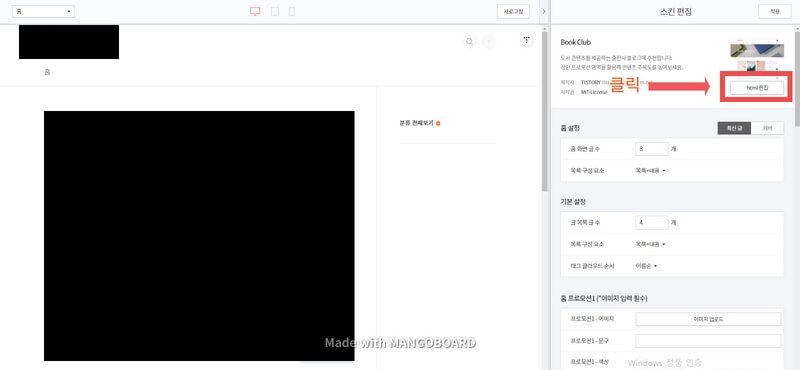The width and height of the screenshot is (800, 370).
Task: Click the Book Club skin thumbnail
Action: [757, 55]
